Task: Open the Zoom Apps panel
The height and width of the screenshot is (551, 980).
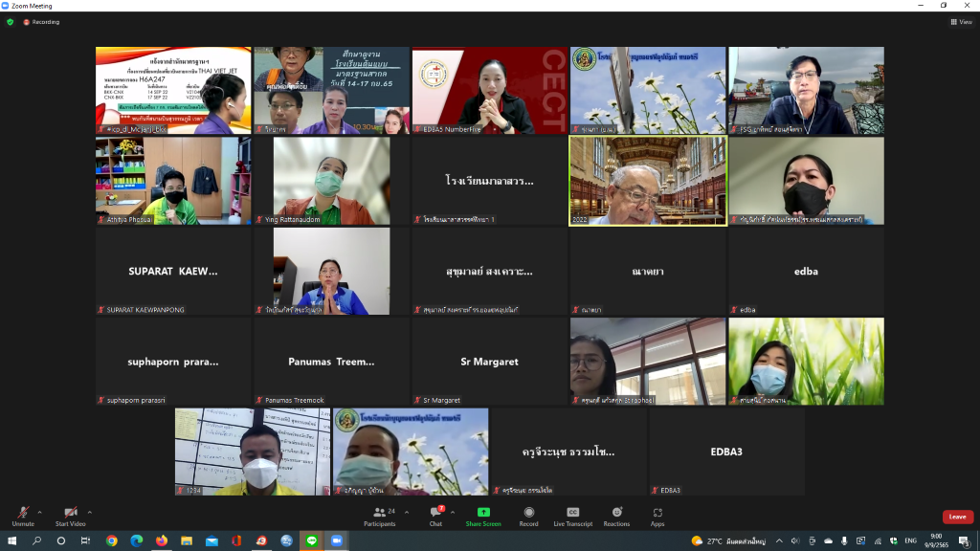Action: 657,516
